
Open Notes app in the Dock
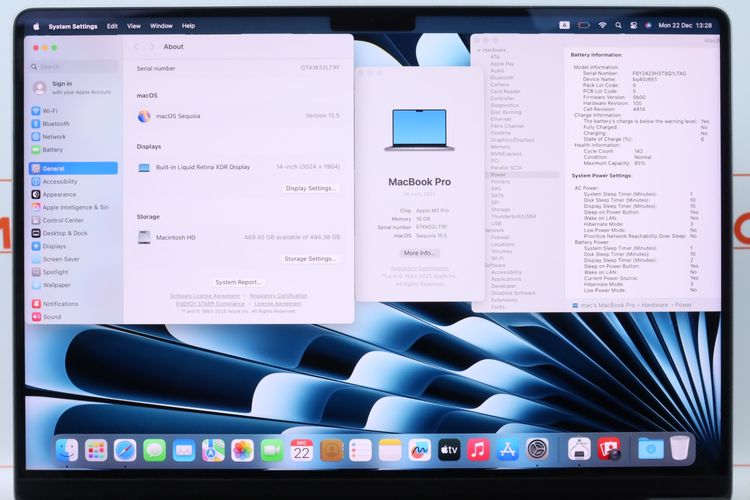click(x=390, y=450)
